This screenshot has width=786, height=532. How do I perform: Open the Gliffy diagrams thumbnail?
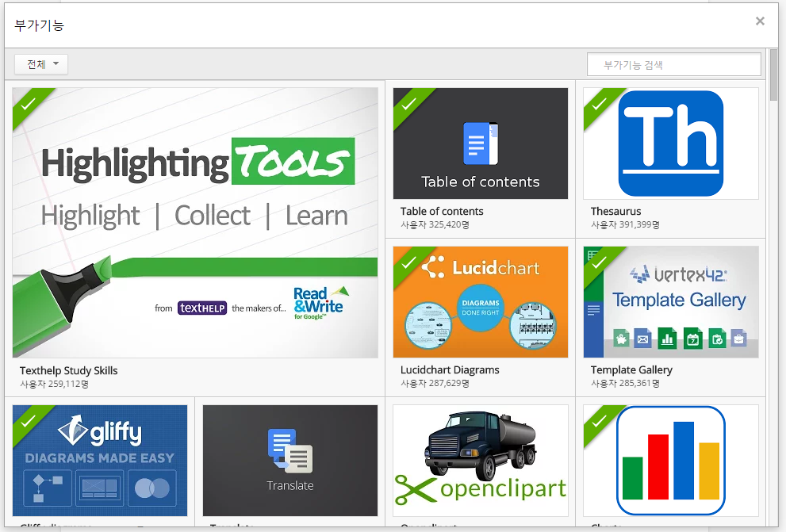coord(100,461)
